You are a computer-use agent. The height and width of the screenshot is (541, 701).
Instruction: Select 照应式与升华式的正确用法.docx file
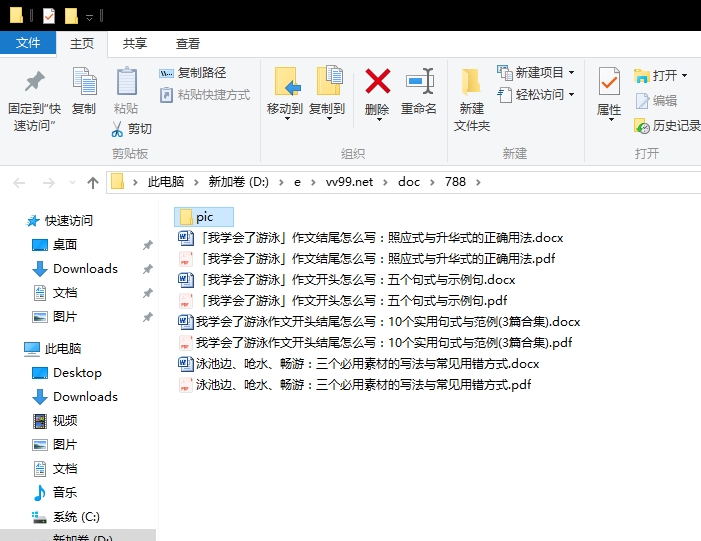[371, 238]
